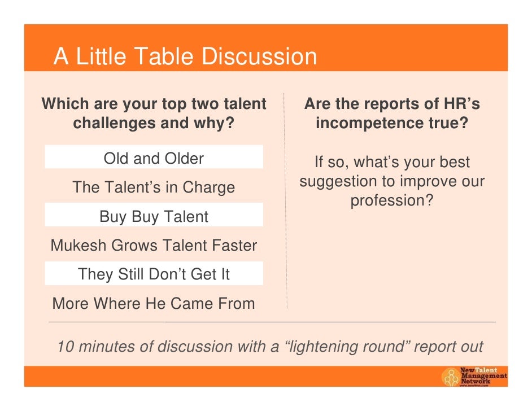Click 'They Still Don't Get It' box

coord(154,273)
